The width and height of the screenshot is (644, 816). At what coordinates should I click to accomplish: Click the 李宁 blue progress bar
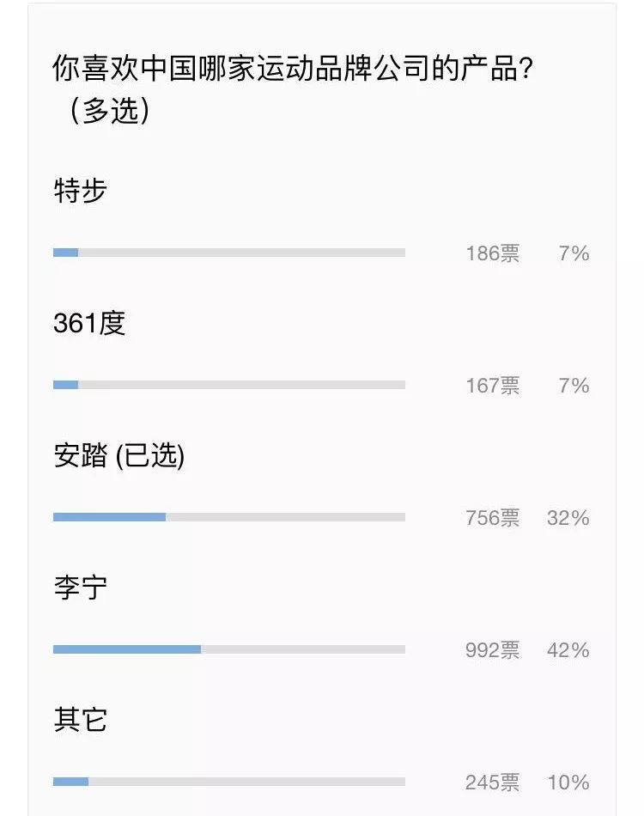(x=127, y=649)
